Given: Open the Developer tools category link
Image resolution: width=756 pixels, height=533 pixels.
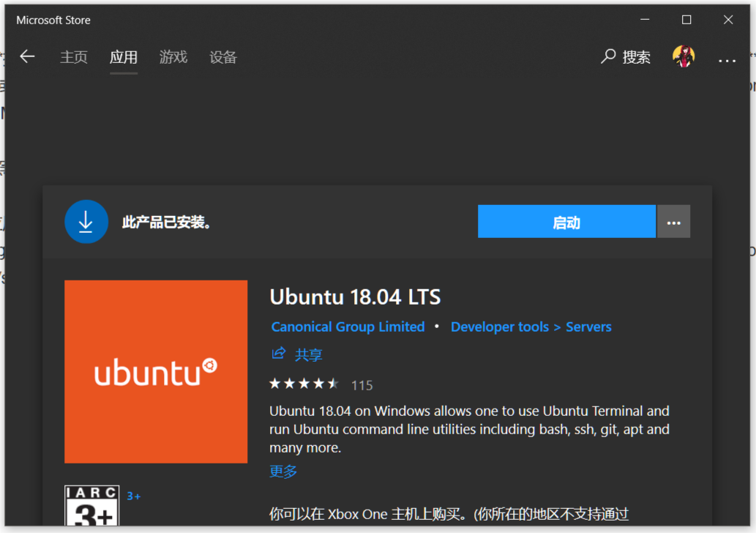Looking at the screenshot, I should [500, 327].
